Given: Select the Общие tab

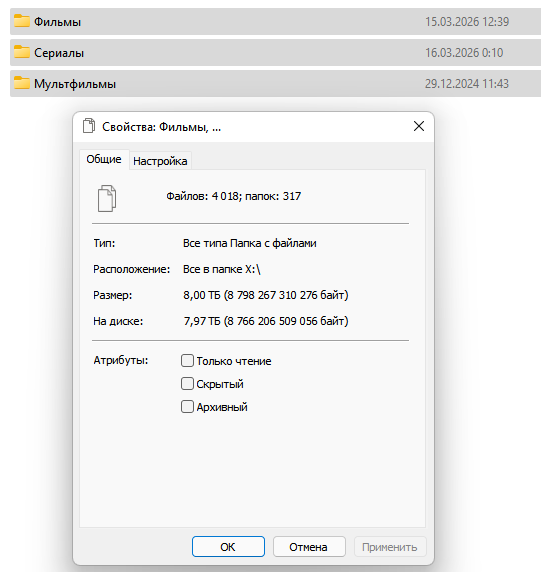Looking at the screenshot, I should coord(104,159).
